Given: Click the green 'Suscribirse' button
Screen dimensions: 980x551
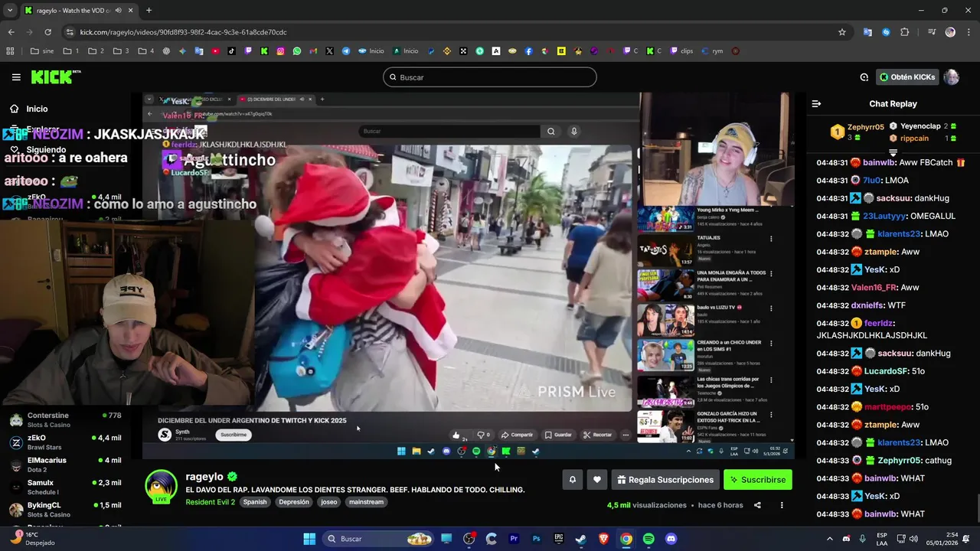Looking at the screenshot, I should [758, 480].
